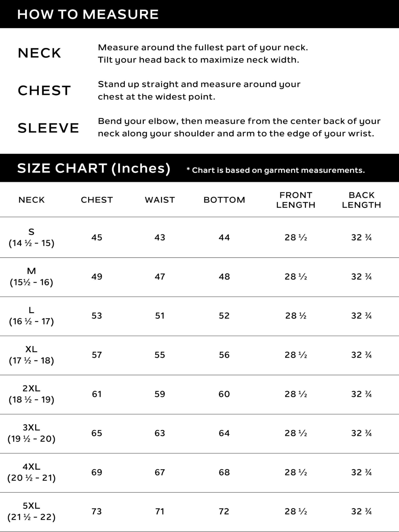
Task: Click the CHEST measuring instruction label
Action: pyautogui.click(x=44, y=90)
